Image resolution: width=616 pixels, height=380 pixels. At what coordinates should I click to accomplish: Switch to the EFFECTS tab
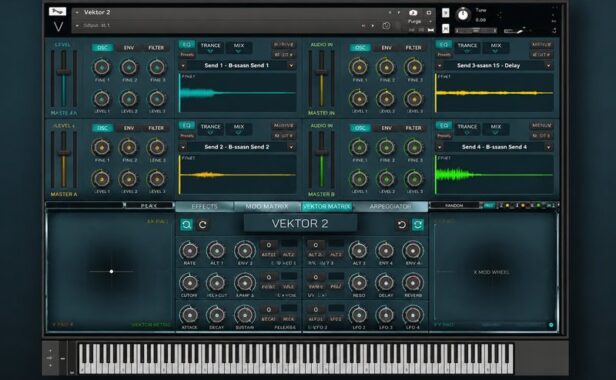point(204,206)
